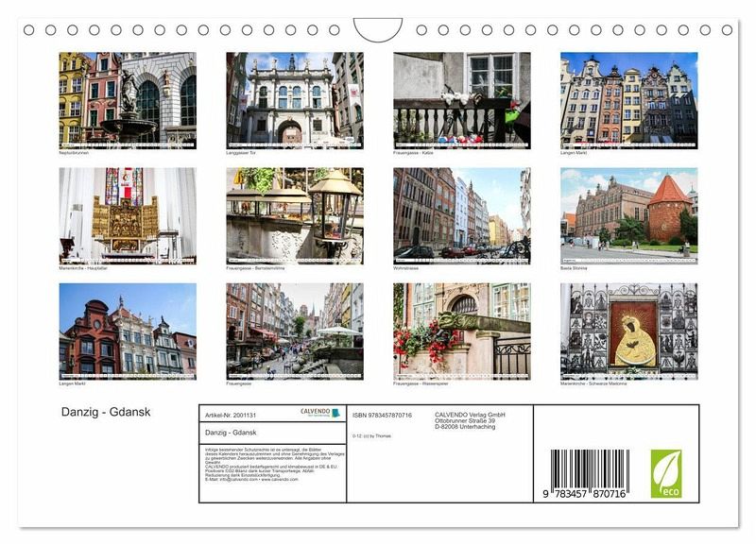Select the ISBN barcode image
Viewport: 756px width, 545px height.
click(589, 473)
